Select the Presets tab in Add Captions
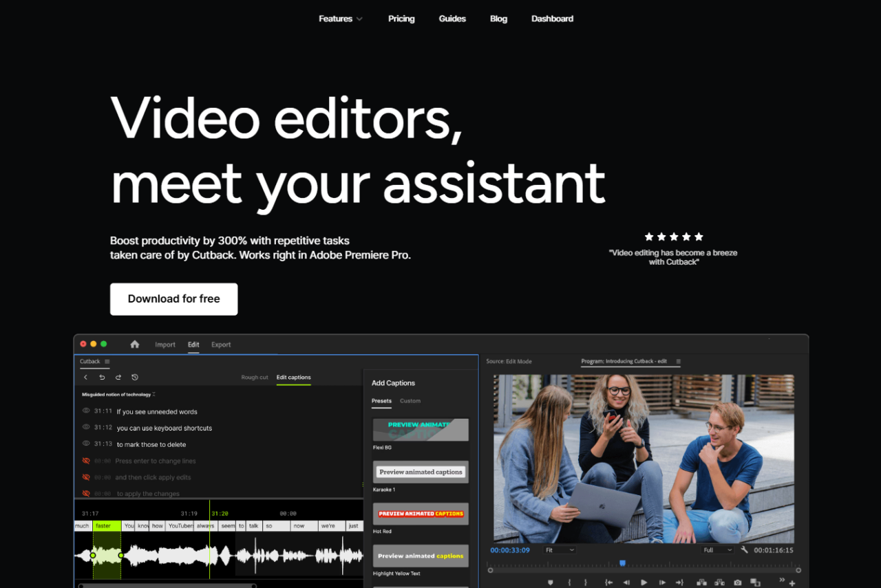The width and height of the screenshot is (881, 588). (381, 401)
